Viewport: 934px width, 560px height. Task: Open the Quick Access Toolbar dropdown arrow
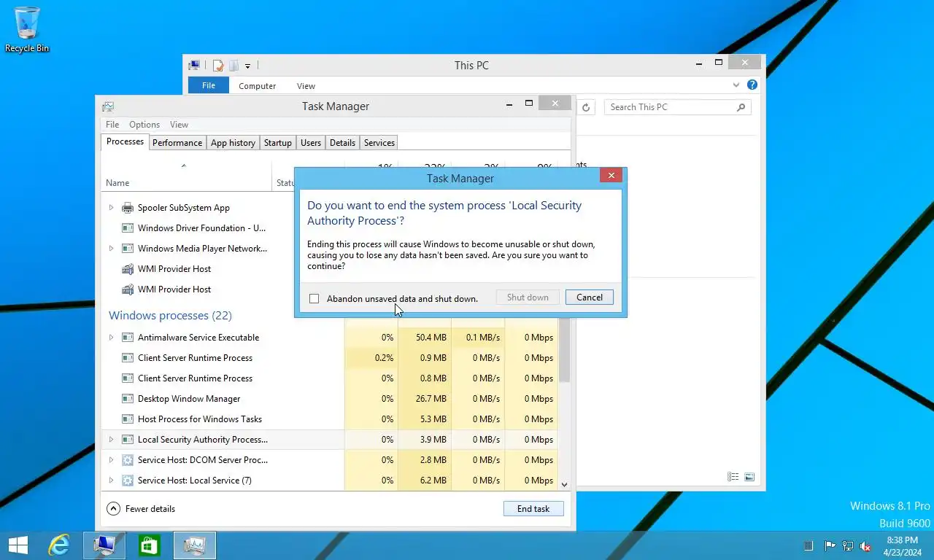pyautogui.click(x=248, y=66)
